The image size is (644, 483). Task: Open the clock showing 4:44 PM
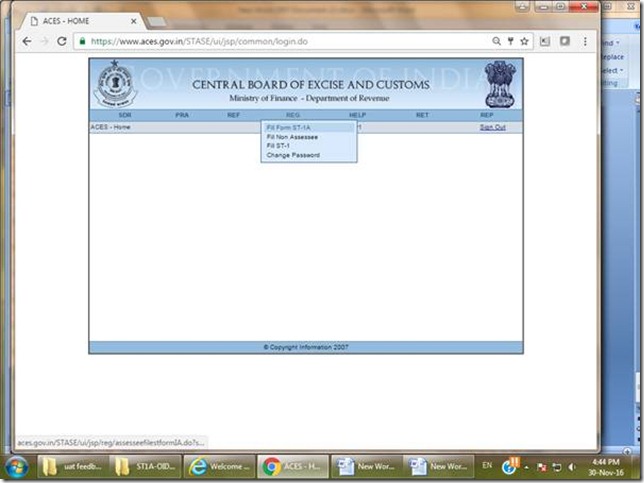pyautogui.click(x=606, y=467)
